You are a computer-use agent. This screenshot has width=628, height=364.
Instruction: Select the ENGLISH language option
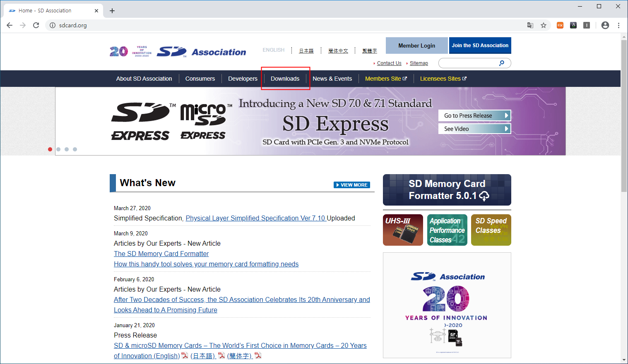click(273, 50)
